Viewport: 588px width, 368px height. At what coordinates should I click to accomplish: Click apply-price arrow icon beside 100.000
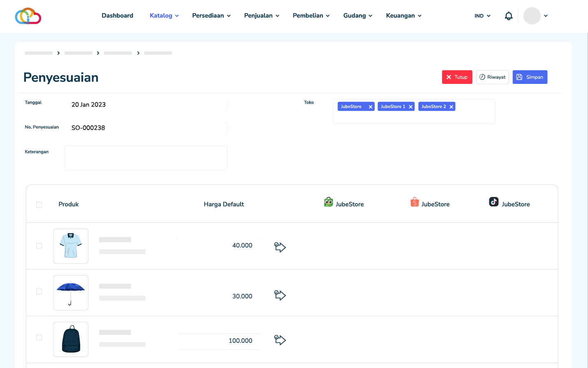tap(280, 340)
